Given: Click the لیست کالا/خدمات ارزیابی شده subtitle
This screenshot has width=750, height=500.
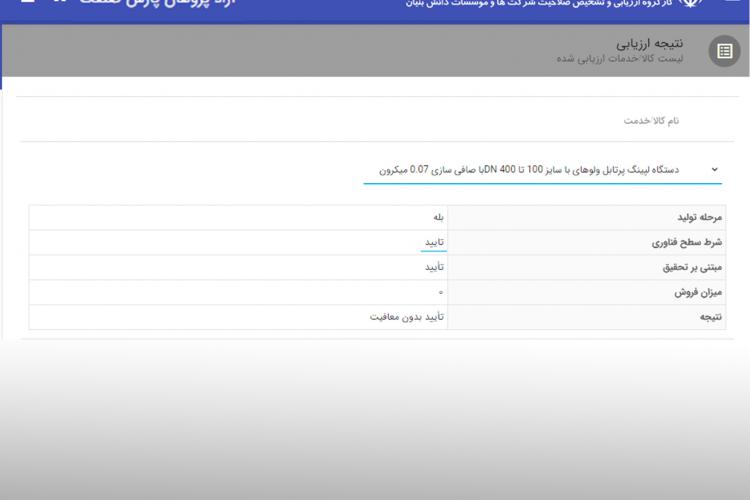Looking at the screenshot, I should (620, 59).
